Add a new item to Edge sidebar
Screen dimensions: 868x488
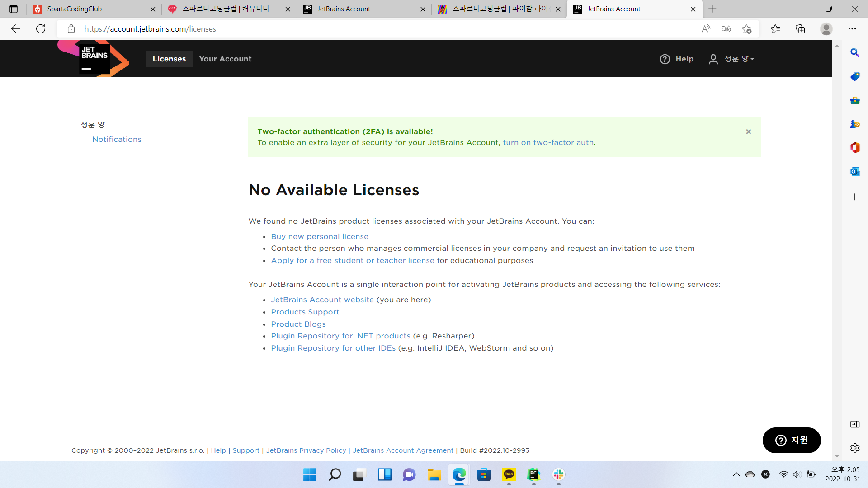pos(855,197)
